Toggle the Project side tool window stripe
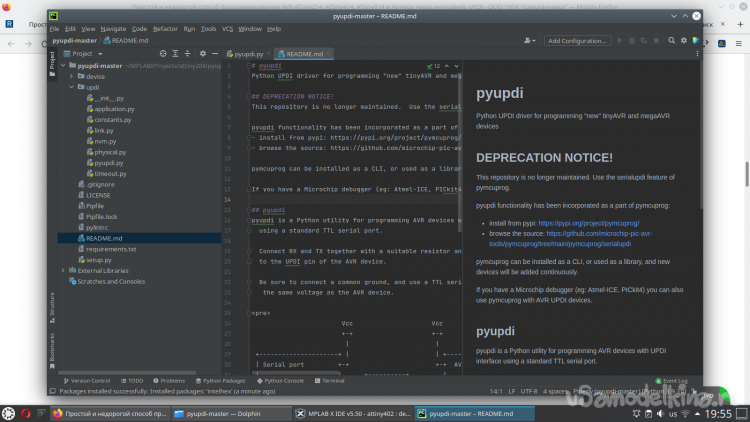750x422 pixels. pyautogui.click(x=53, y=60)
